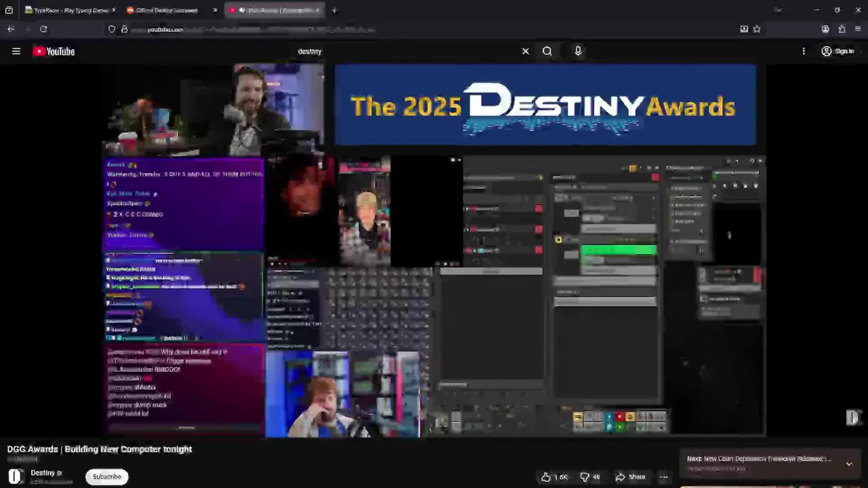Open the Destiny channel avatar
Screen dimensions: 868x488
[x=15, y=476]
